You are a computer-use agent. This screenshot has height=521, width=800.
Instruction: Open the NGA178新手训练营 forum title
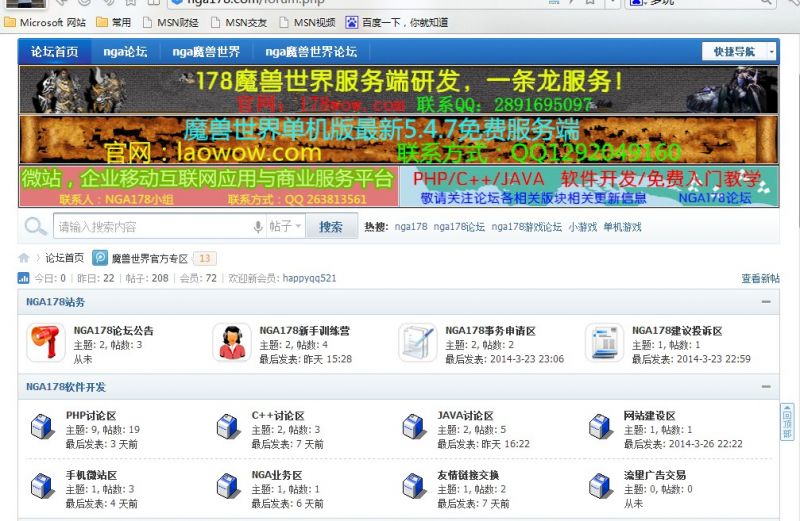point(305,331)
